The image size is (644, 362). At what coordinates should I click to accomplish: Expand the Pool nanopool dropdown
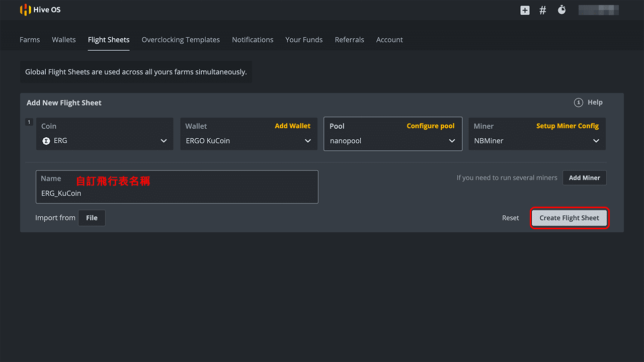(x=451, y=141)
